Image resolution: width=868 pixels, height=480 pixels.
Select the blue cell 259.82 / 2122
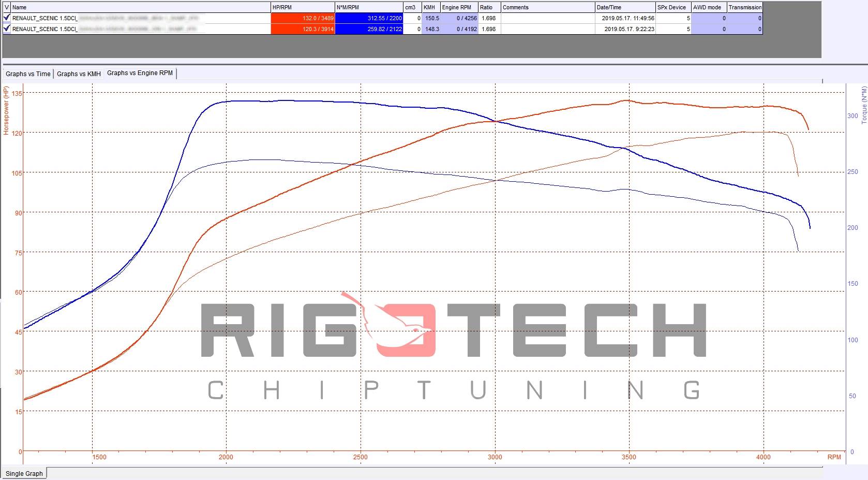[369, 29]
